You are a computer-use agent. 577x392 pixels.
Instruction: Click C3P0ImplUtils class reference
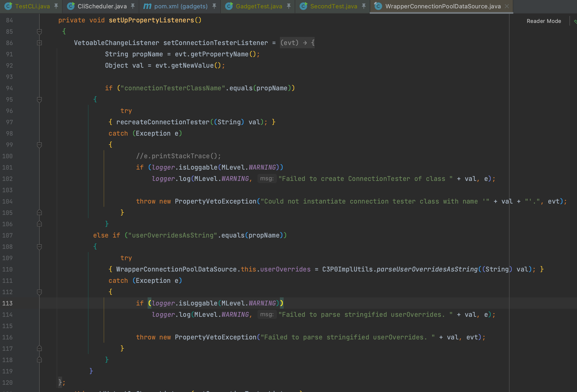point(348,269)
